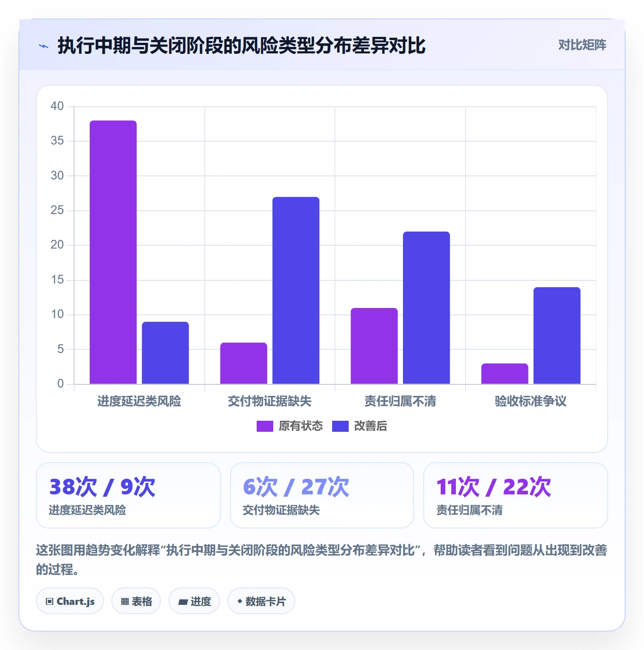The height and width of the screenshot is (650, 644).
Task: Click the 进度延迟类风险 x-axis label
Action: coord(139,401)
